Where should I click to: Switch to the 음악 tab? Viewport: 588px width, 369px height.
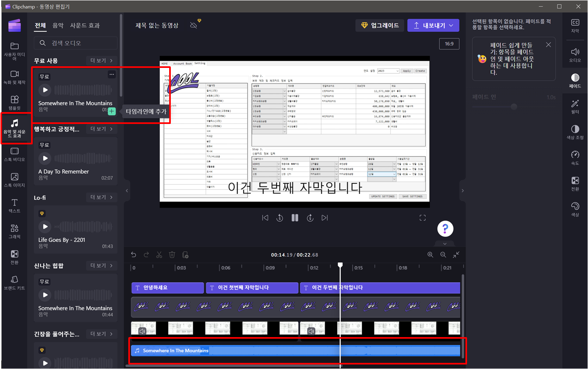click(58, 25)
